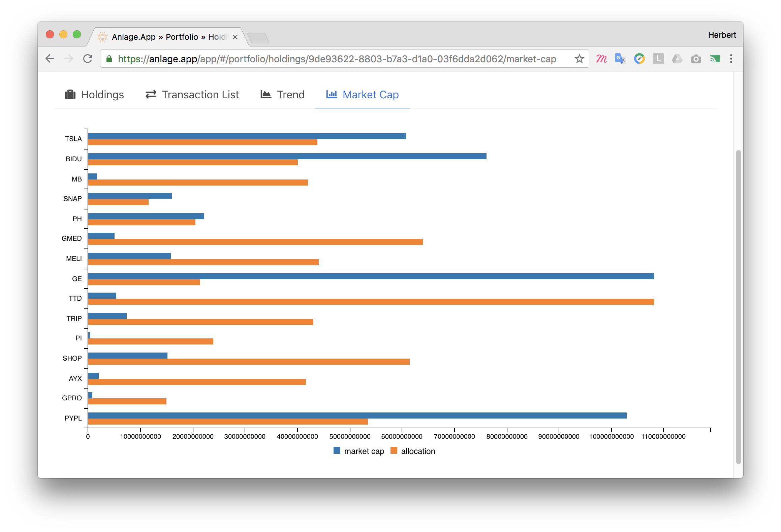Viewport: 781px width, 532px height.
Task: Click the page's vertical scrollbar
Action: (x=738, y=303)
